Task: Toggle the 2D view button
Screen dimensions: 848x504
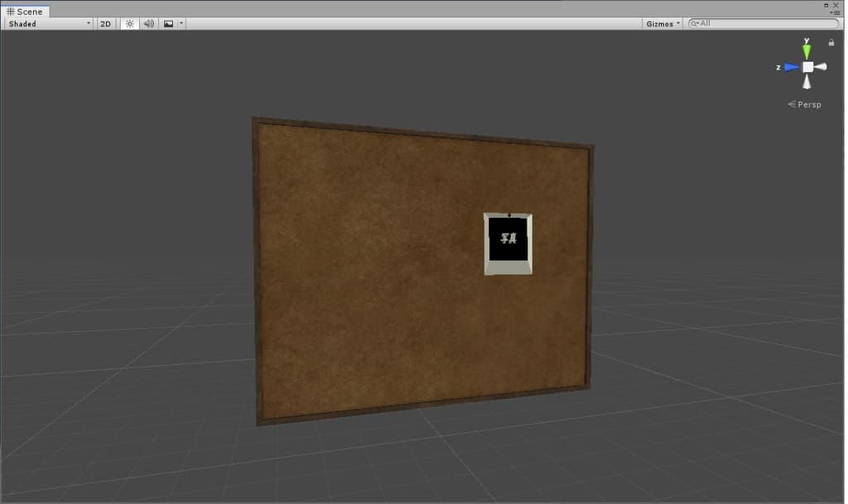Action: (x=106, y=24)
